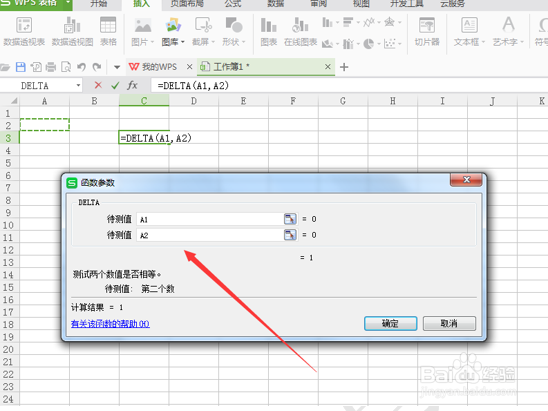The height and width of the screenshot is (411, 548).
Task: Expand the gallery (图库) dropdown arrow
Action: 182,42
